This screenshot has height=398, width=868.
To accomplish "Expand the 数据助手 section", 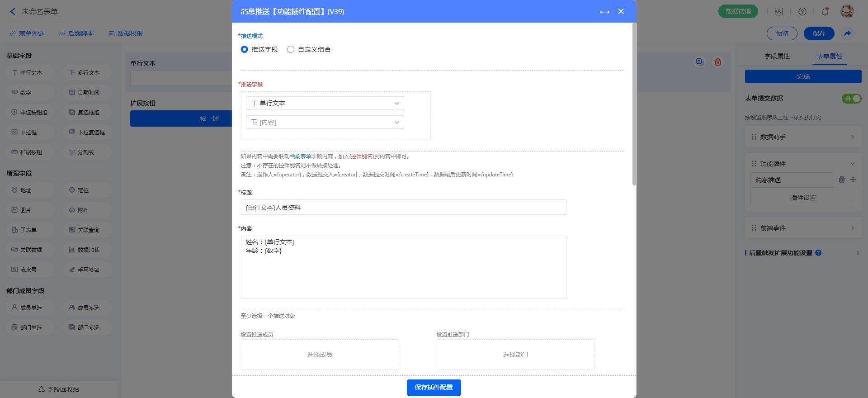I will [x=803, y=137].
